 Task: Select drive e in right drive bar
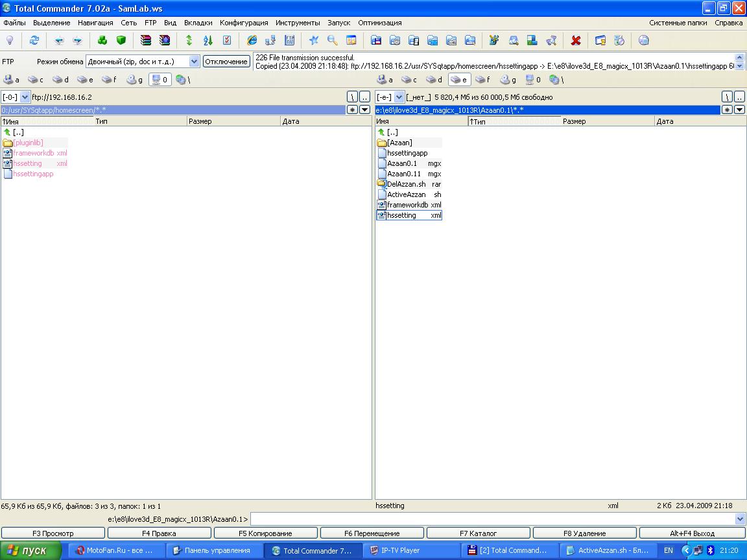click(x=459, y=80)
